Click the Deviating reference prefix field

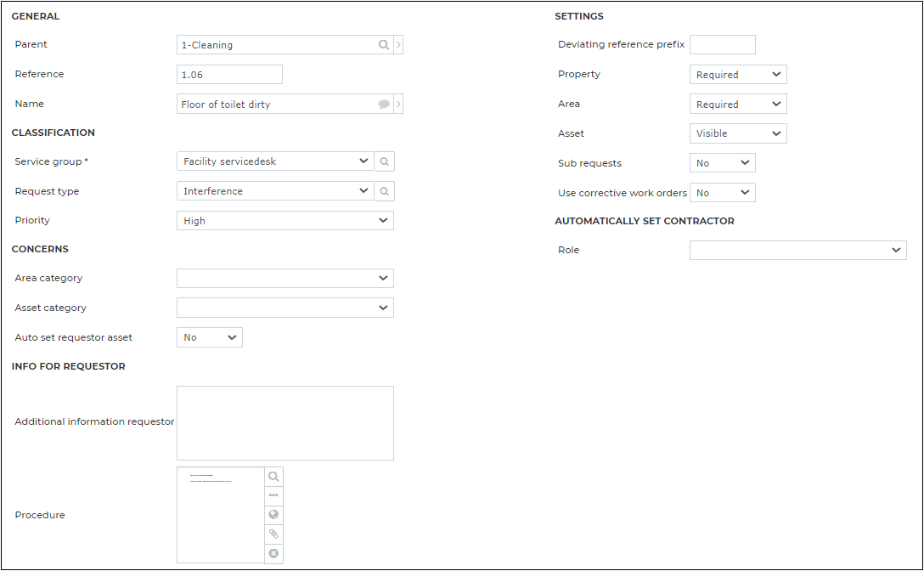tap(723, 45)
